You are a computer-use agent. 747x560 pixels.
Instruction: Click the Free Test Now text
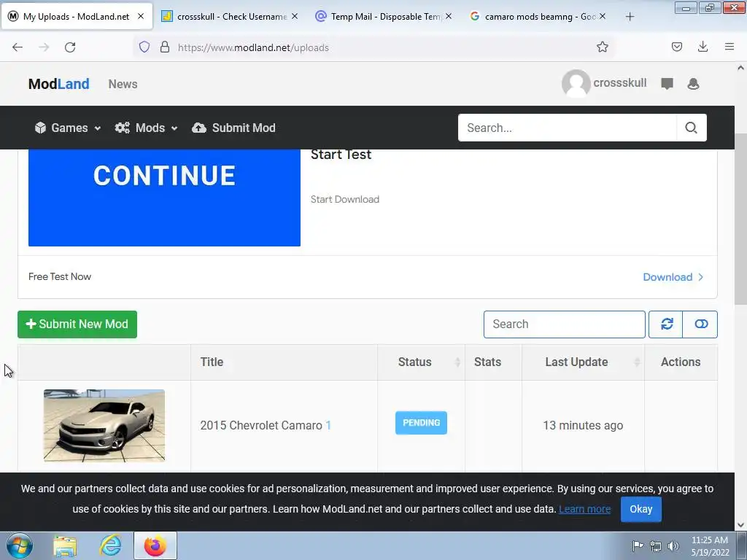[x=60, y=276]
